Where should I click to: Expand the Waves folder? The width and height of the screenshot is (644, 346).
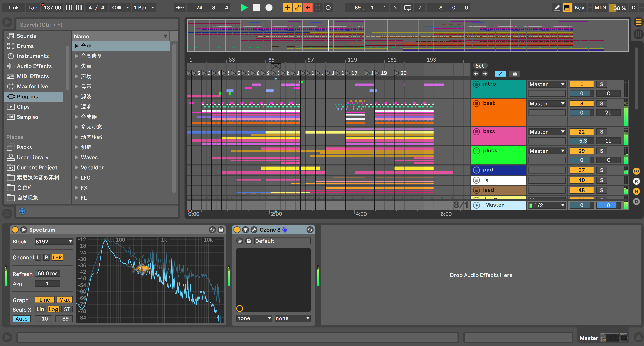77,157
